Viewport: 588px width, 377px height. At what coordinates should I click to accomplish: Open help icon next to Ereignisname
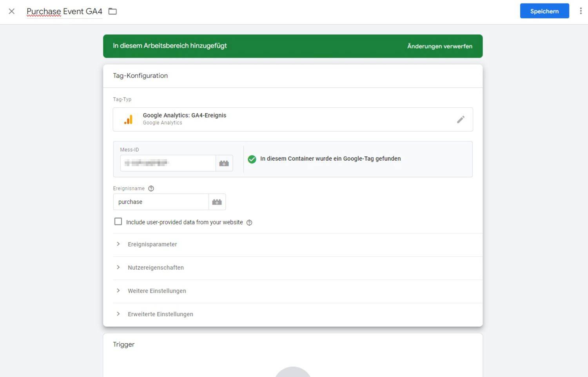pos(151,188)
